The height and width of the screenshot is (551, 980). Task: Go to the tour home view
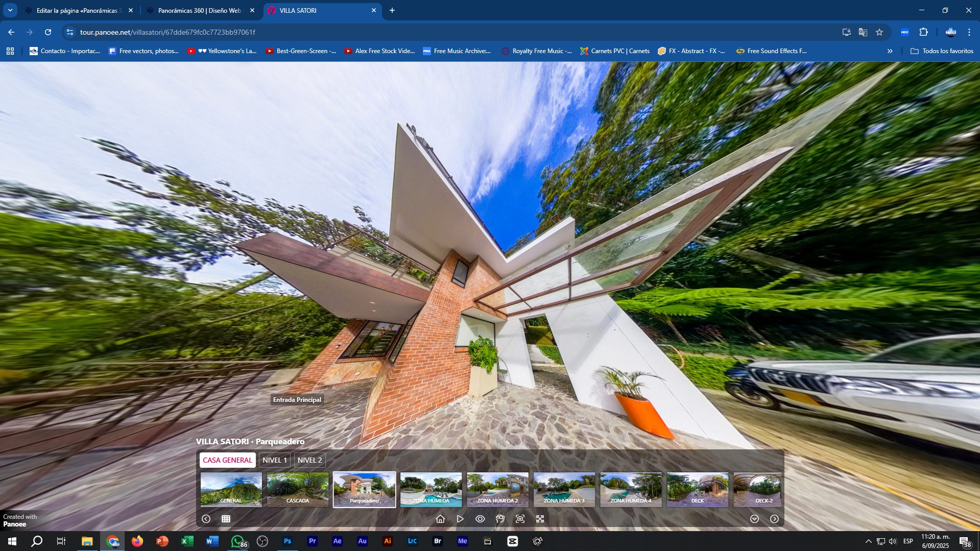click(x=440, y=519)
